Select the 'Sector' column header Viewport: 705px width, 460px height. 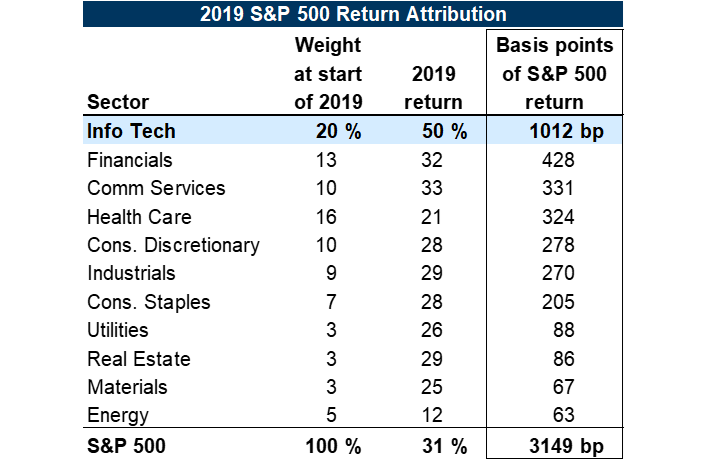pos(117,102)
